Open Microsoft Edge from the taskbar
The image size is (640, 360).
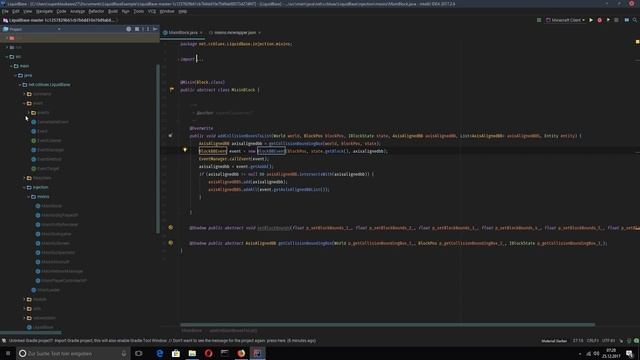(160, 353)
